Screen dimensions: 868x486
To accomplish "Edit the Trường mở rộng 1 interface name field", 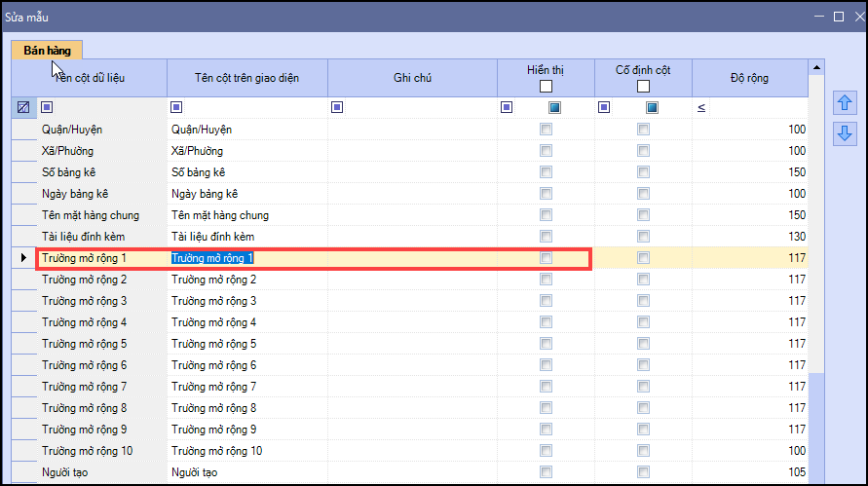I will (x=247, y=258).
